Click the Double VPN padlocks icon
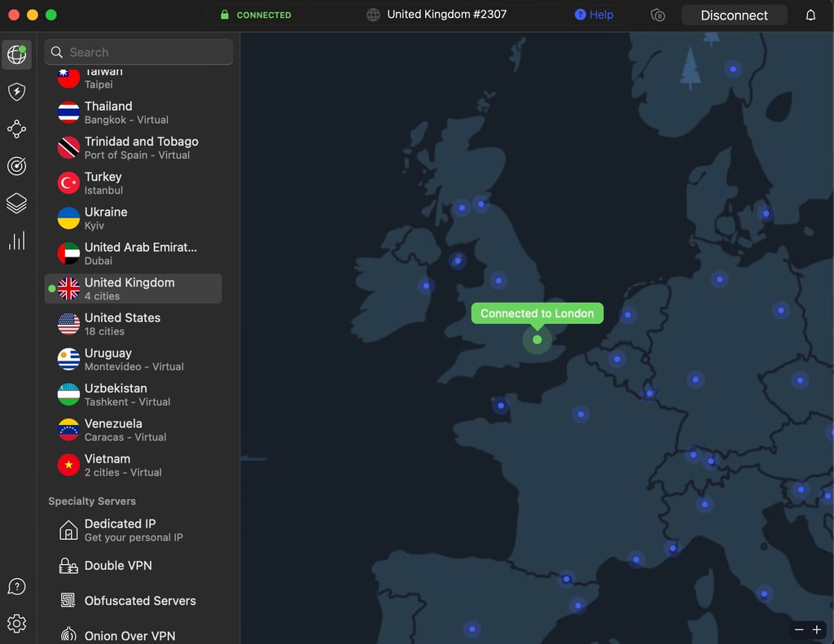 [x=68, y=566]
